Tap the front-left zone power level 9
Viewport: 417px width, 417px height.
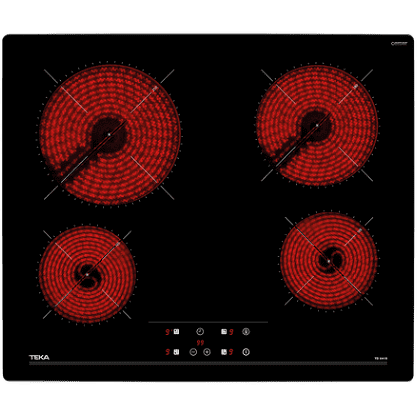click(168, 352)
